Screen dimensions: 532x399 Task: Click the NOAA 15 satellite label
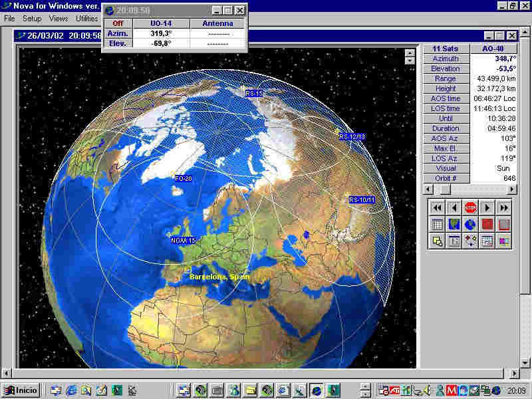click(183, 240)
